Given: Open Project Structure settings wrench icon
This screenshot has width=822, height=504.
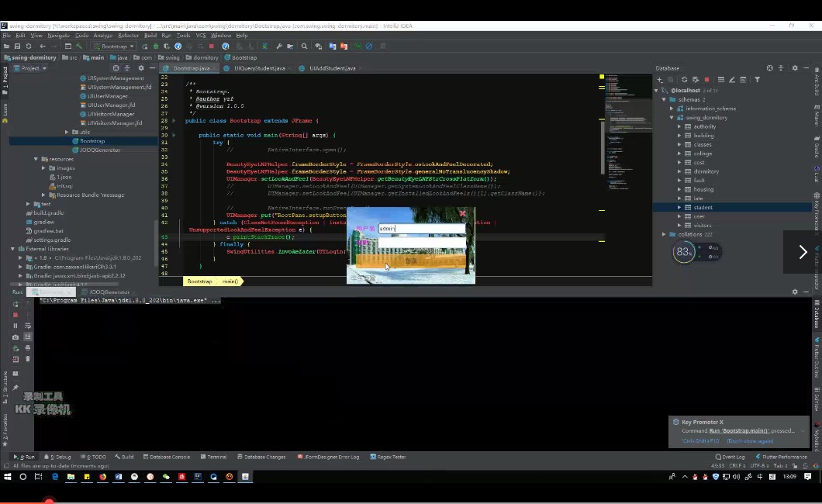Looking at the screenshot, I should pos(279,46).
